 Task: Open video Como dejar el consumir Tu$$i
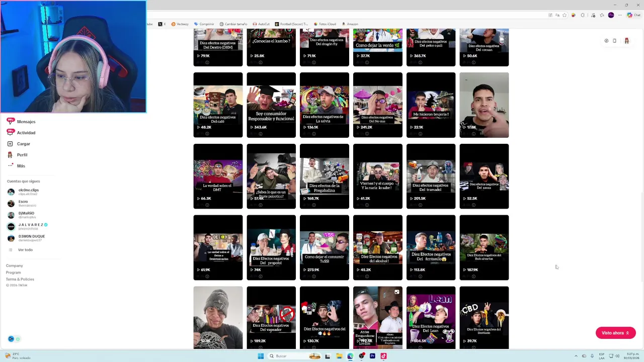(x=325, y=247)
